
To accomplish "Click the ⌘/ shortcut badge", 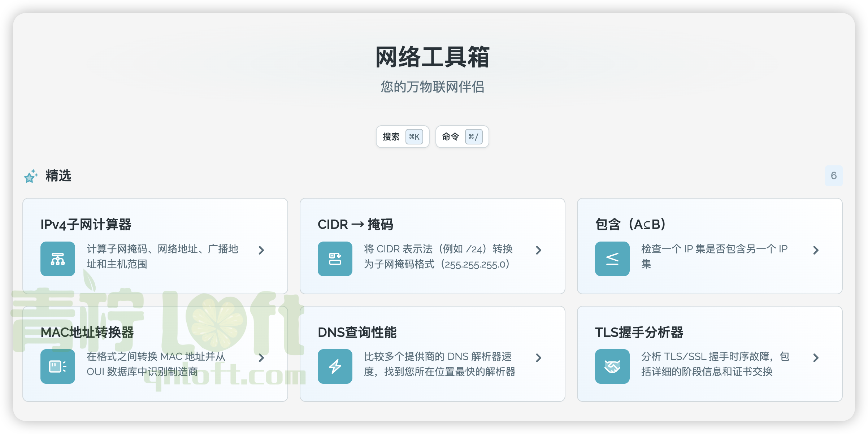I will pos(473,137).
